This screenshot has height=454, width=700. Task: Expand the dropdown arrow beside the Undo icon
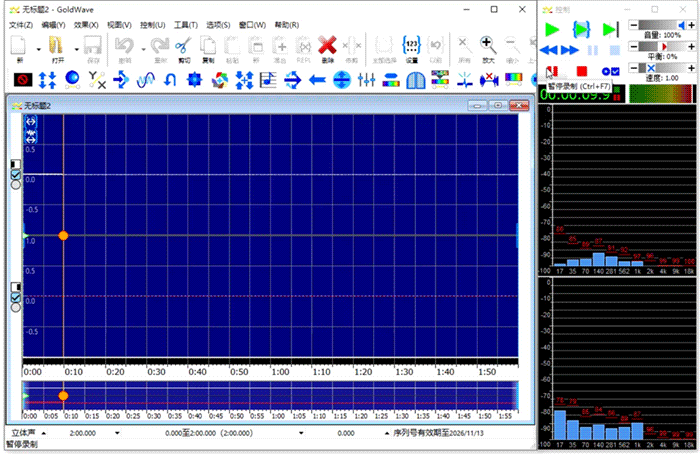143,49
